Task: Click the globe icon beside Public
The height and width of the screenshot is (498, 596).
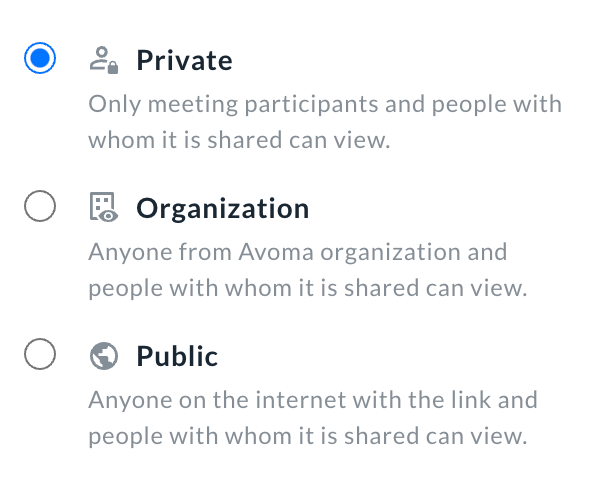Action: pyautogui.click(x=104, y=356)
